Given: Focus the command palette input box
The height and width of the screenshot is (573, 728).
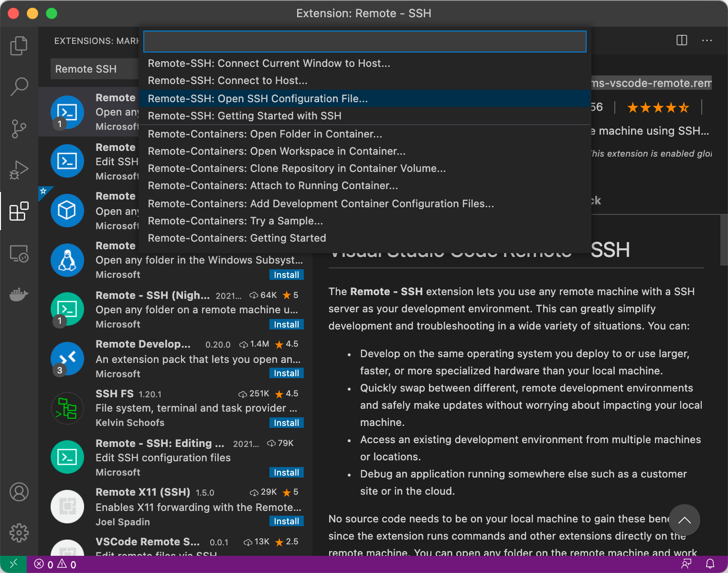Looking at the screenshot, I should 365,42.
